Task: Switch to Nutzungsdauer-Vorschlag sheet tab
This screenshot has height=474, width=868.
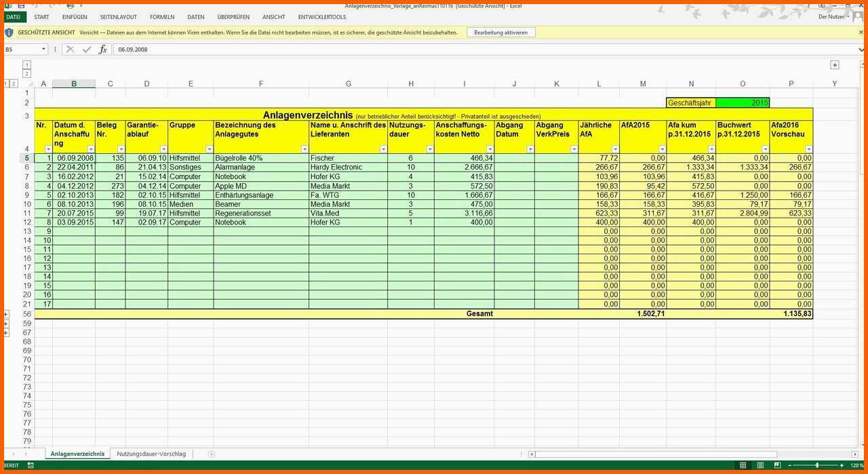Action: tap(151, 454)
